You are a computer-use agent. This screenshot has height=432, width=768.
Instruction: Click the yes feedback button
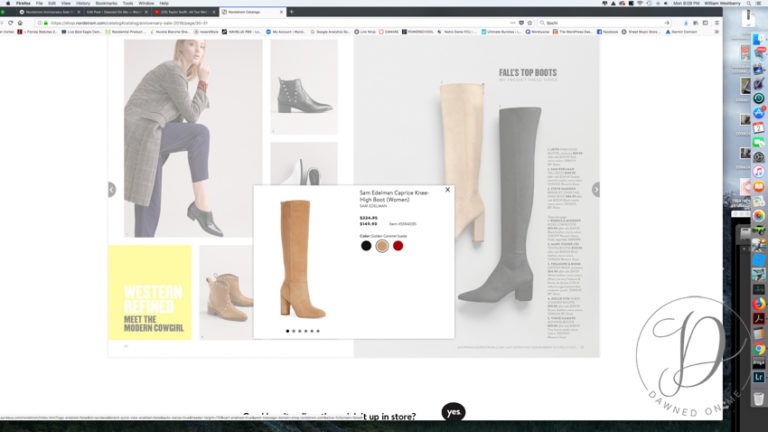[453, 412]
